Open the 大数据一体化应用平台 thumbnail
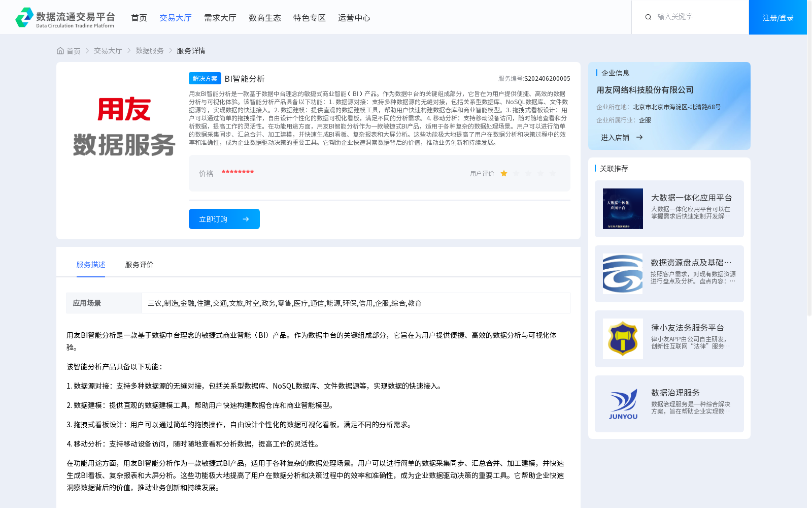Screen dimensions: 812x508 click(x=623, y=209)
